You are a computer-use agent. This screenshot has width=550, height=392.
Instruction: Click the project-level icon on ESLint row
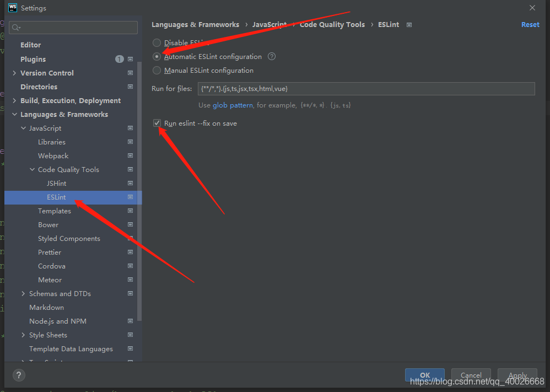pyautogui.click(x=130, y=197)
